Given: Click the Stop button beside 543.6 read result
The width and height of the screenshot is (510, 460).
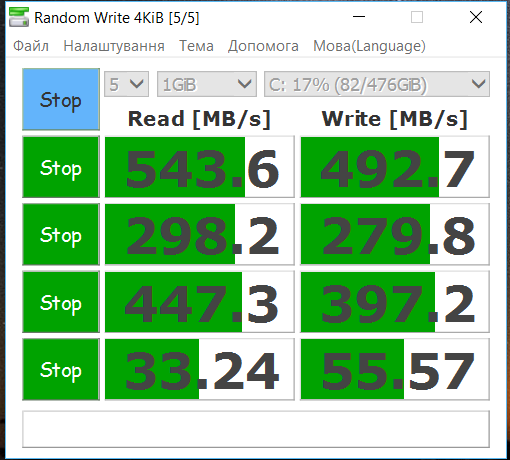Looking at the screenshot, I should tap(61, 167).
